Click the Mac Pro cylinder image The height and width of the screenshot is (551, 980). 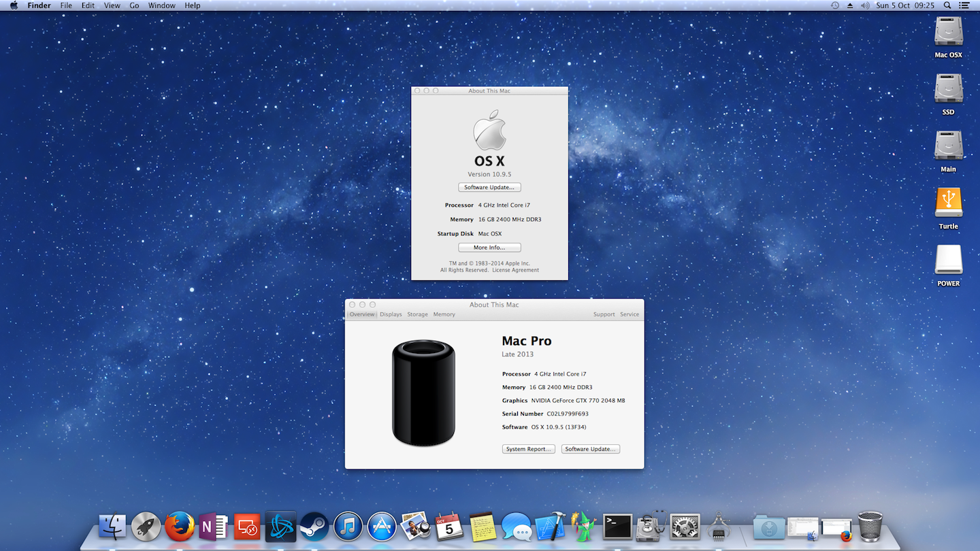(423, 393)
